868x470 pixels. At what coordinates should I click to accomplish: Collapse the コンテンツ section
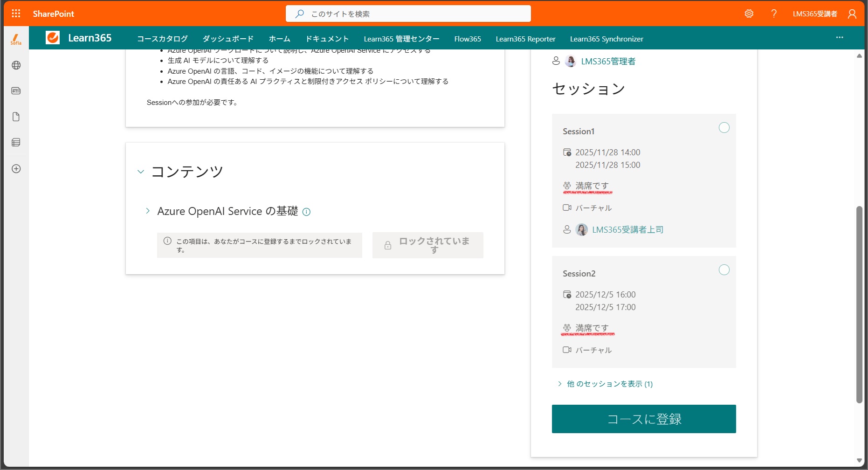click(x=141, y=172)
